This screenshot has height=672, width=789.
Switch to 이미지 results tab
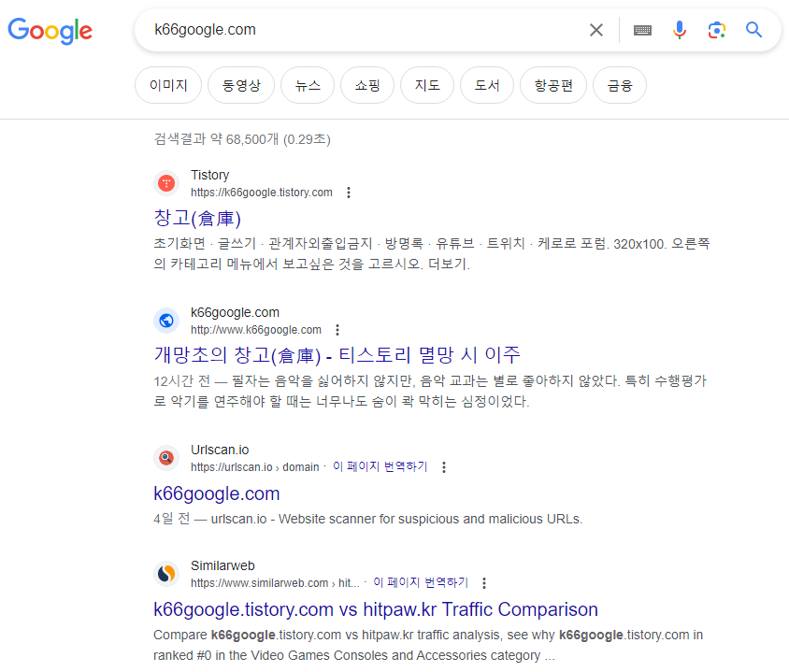(168, 85)
